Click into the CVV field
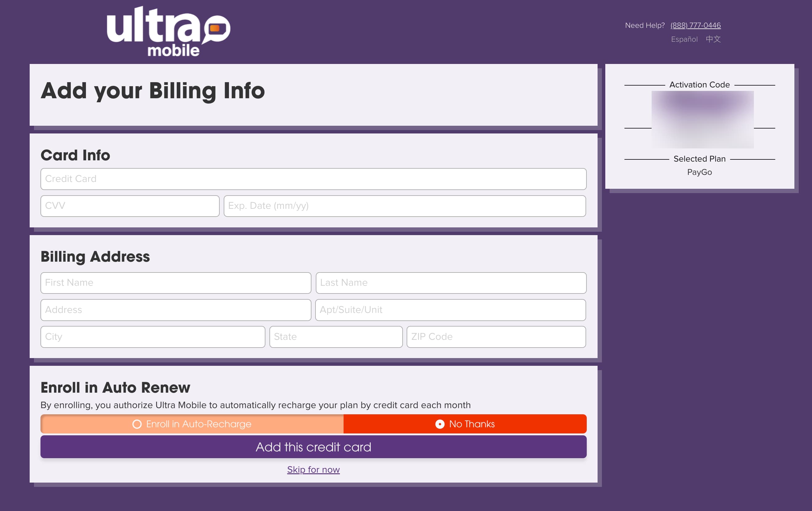Viewport: 812px width, 511px height. [130, 206]
